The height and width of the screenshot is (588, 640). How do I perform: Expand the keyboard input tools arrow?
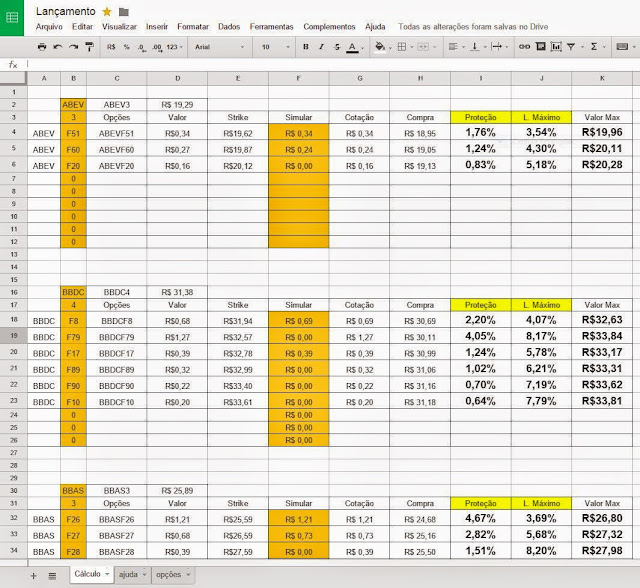click(x=634, y=47)
